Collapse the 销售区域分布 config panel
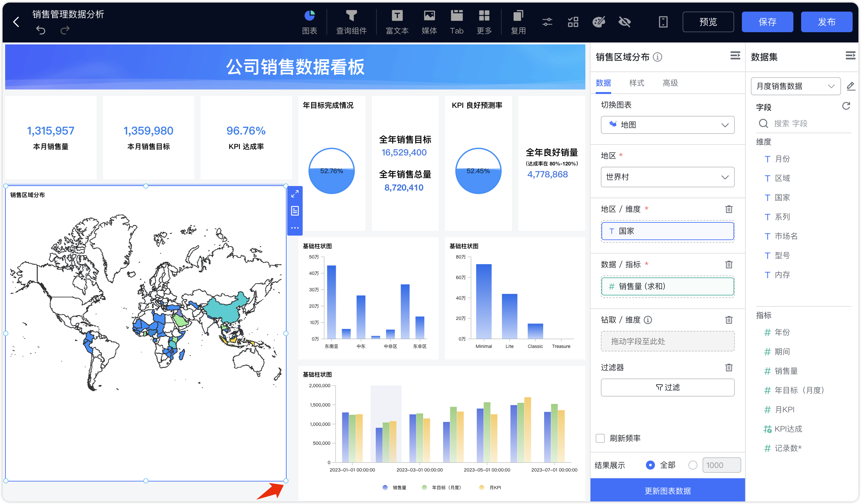Screen dimensions: 861x504 pos(735,56)
